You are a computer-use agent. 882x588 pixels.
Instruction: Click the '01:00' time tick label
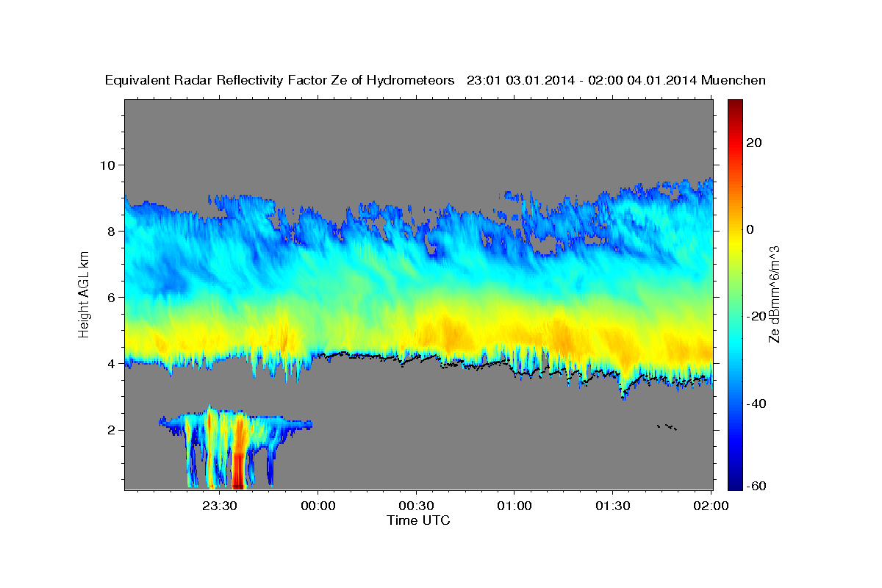(514, 506)
